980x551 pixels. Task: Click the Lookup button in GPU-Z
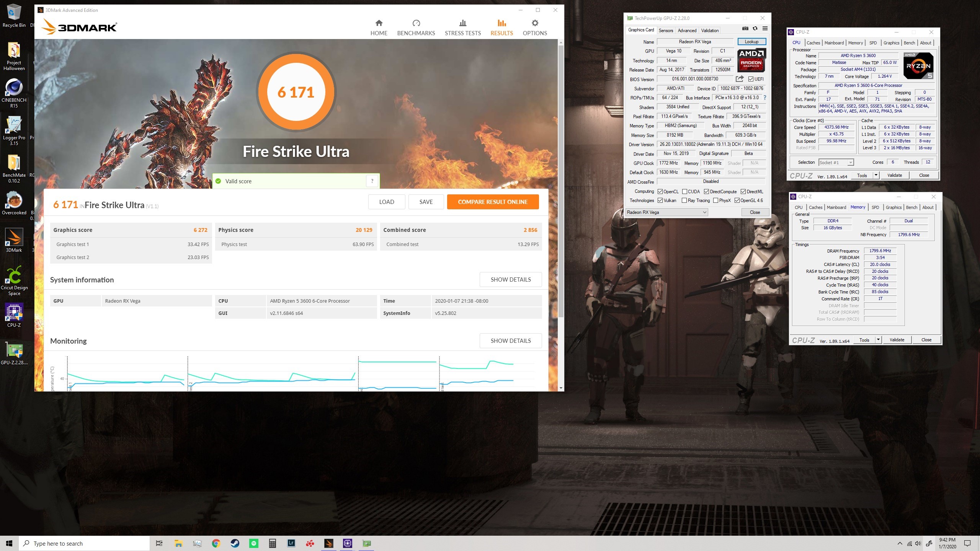coord(751,42)
